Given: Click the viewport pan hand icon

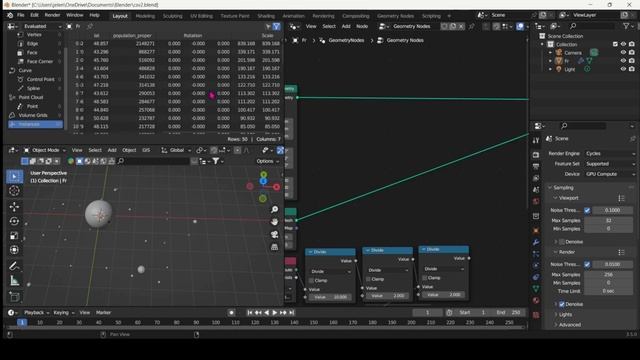Looking at the screenshot, I should 275,222.
